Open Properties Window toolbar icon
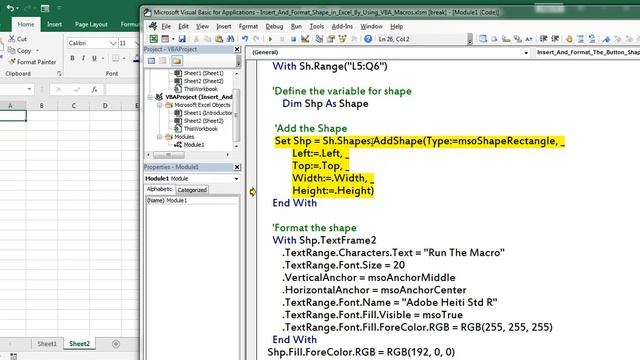Image resolution: width=640 pixels, height=360 pixels. coord(331,39)
